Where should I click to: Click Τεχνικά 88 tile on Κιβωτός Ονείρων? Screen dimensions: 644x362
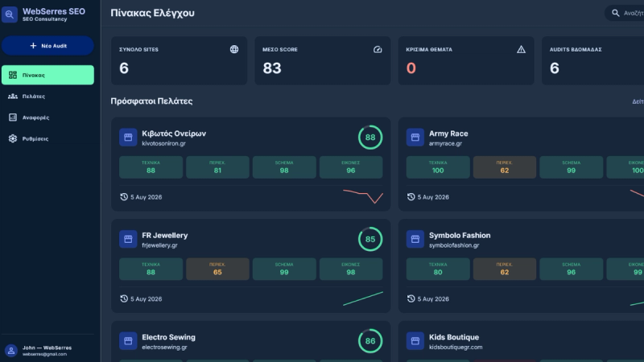[151, 167]
